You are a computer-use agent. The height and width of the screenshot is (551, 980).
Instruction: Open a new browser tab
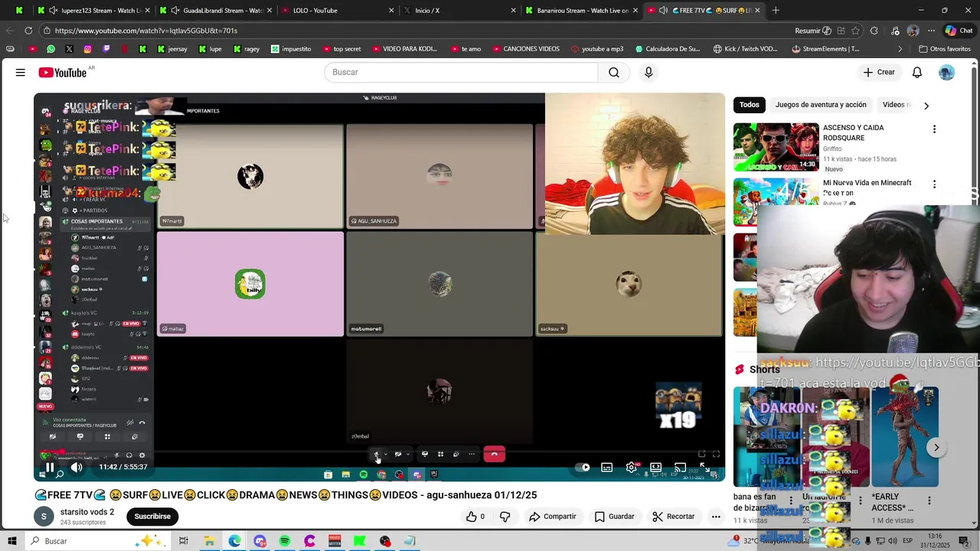coord(776,11)
